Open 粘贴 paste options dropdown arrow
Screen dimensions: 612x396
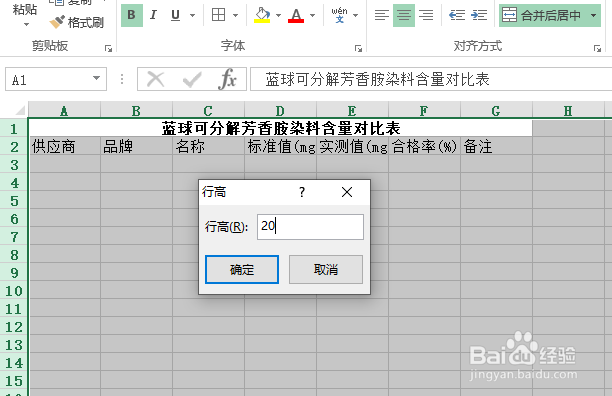(x=27, y=25)
